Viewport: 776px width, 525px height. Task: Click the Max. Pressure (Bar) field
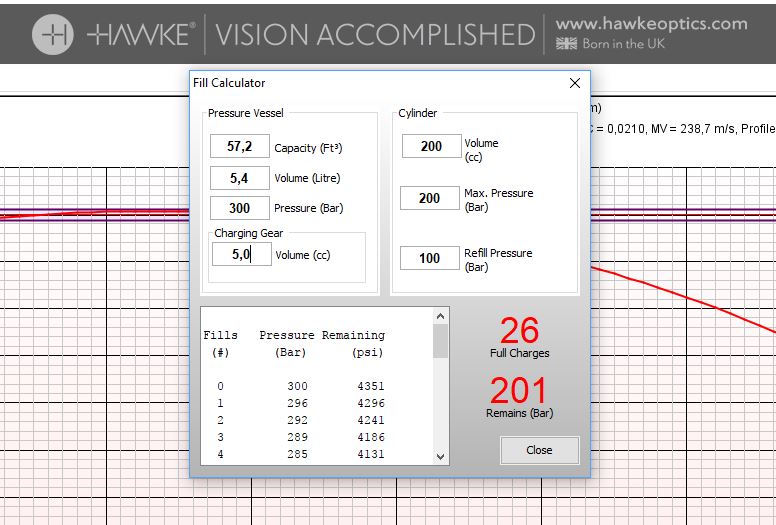(430, 198)
